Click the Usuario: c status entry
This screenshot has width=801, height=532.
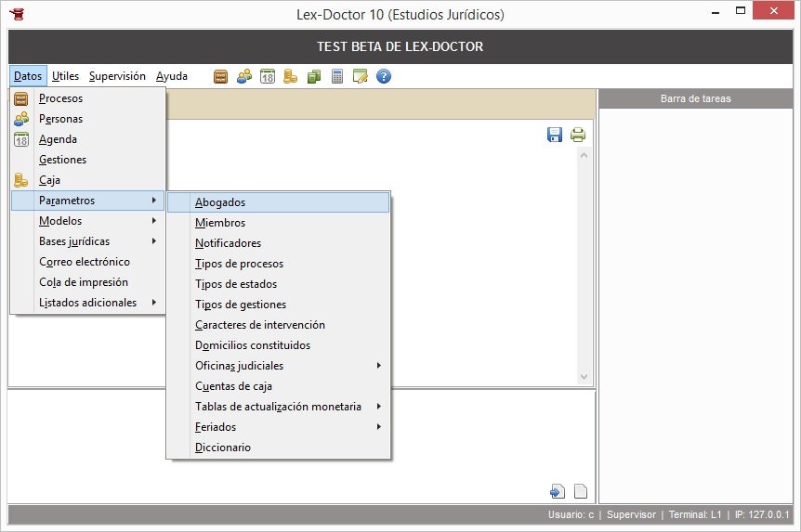tap(571, 514)
